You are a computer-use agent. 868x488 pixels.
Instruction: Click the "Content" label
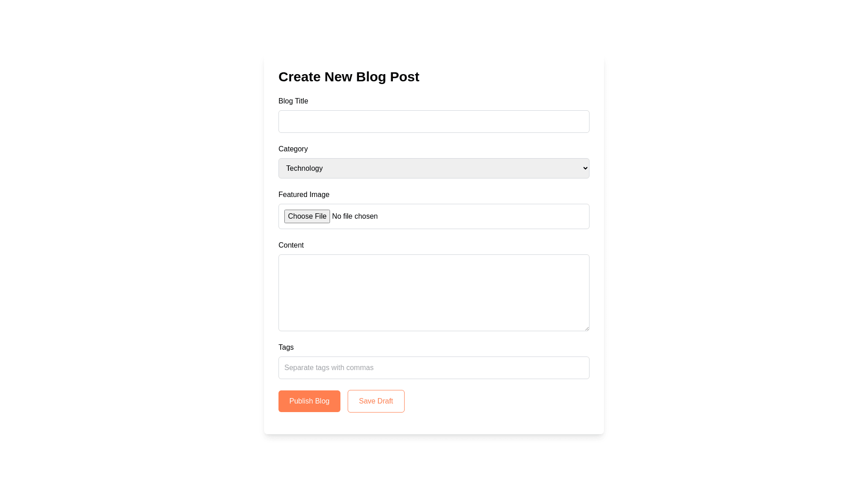click(x=291, y=245)
